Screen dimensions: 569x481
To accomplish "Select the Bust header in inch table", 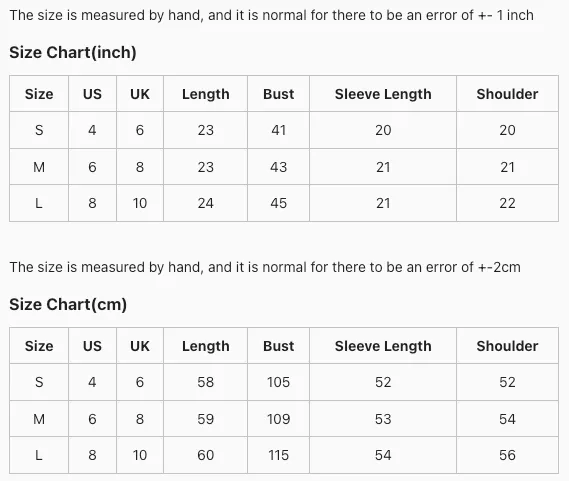I will coord(278,94).
